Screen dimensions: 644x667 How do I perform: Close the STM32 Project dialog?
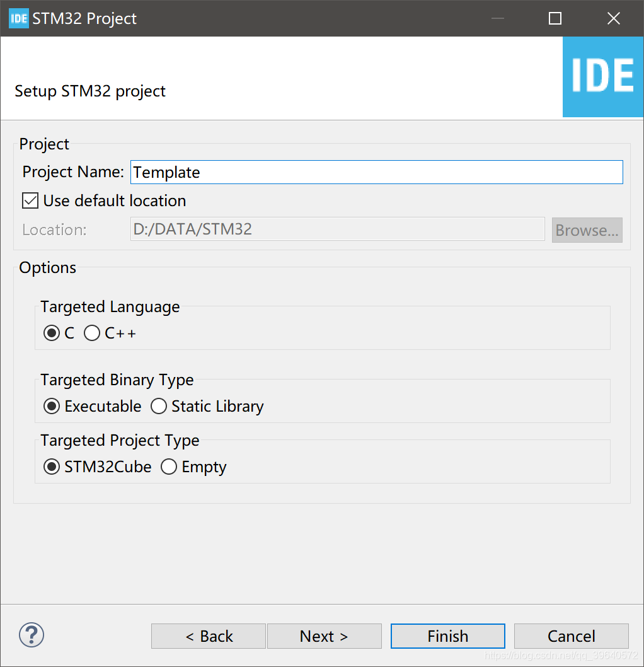pyautogui.click(x=613, y=18)
